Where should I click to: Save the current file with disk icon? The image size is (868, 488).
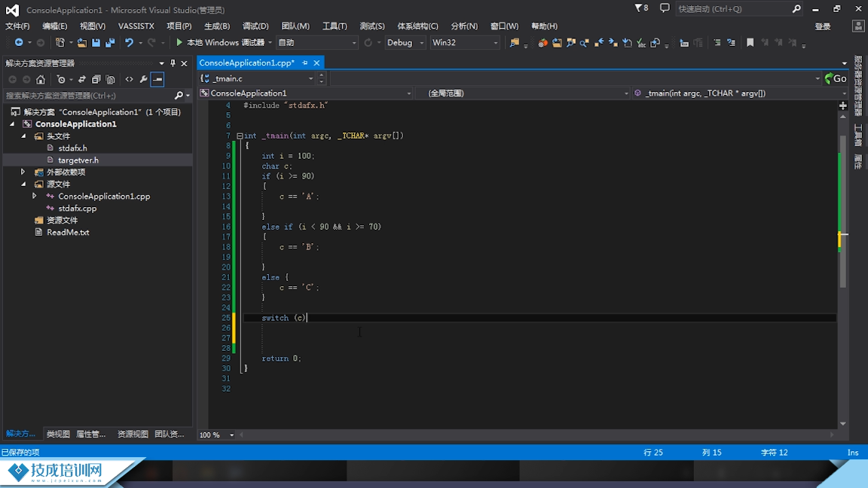coord(96,43)
